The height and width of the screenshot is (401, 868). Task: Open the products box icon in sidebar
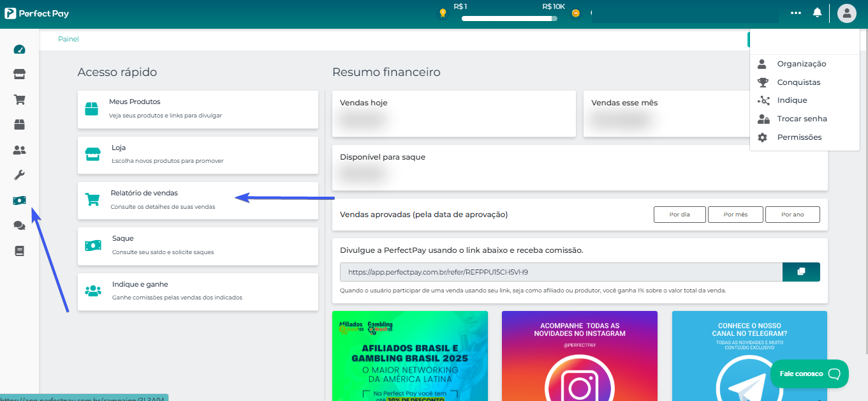click(19, 125)
